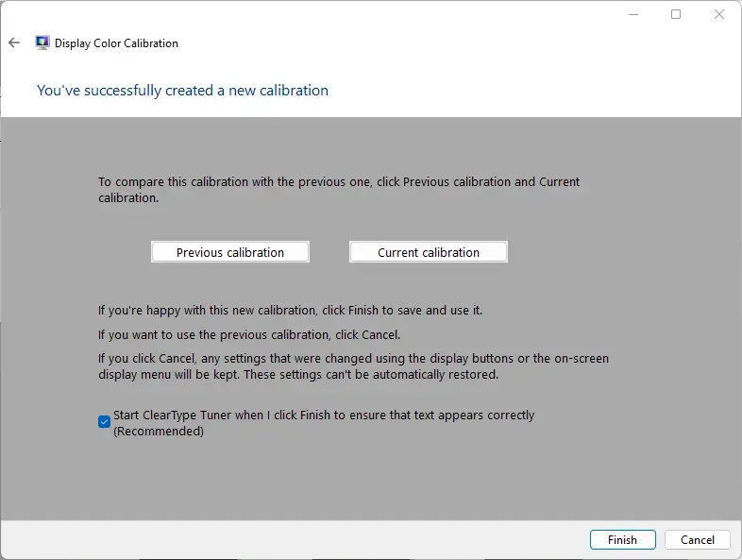Screen dimensions: 742x560
Task: Click the Display Color Calibration title text
Action: click(x=116, y=43)
